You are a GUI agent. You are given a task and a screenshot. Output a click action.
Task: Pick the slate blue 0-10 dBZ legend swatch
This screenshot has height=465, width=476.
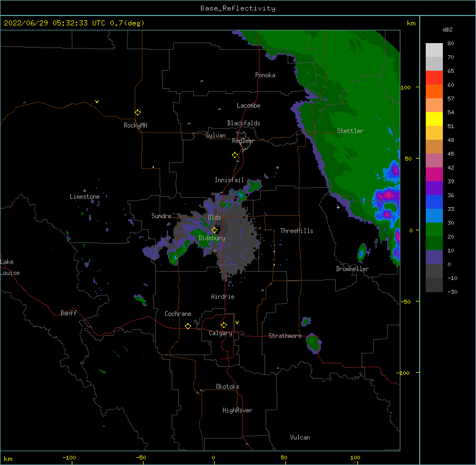(434, 257)
